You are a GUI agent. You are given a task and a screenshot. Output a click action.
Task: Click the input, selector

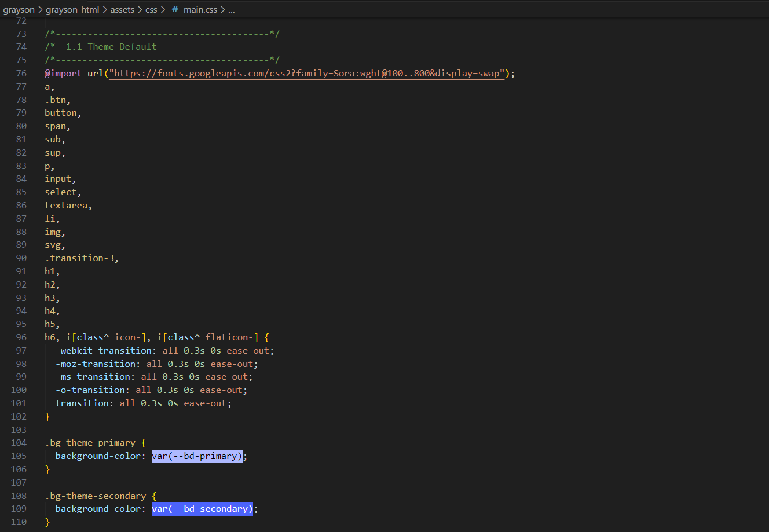(x=60, y=179)
